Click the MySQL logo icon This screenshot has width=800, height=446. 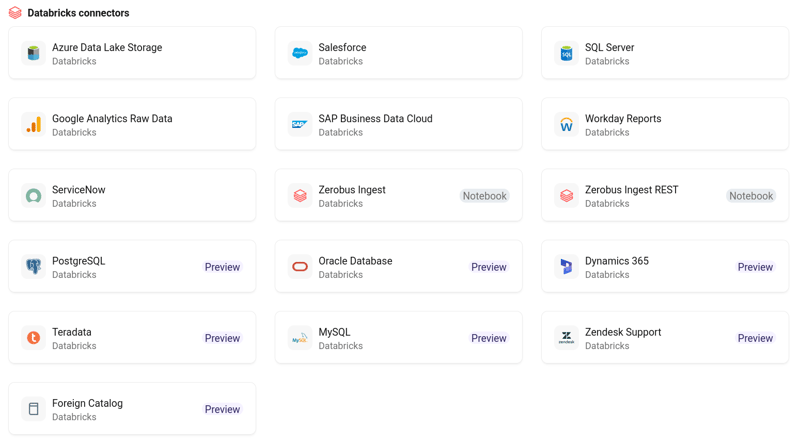300,338
